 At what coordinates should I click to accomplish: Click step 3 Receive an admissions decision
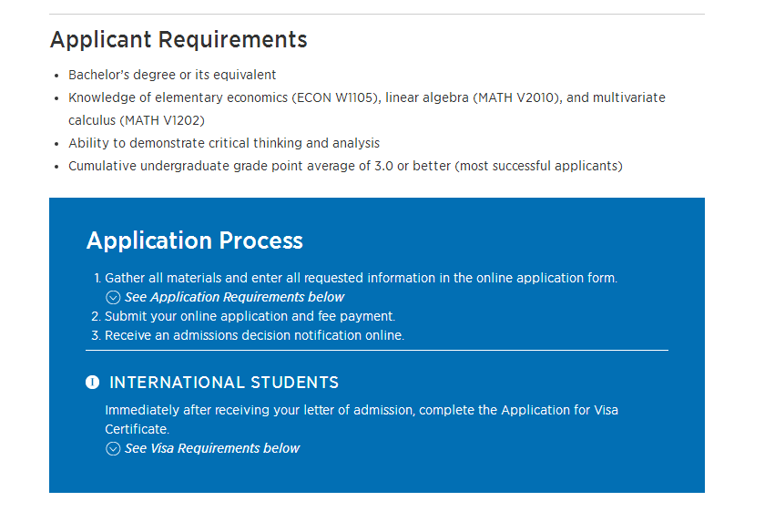tap(254, 335)
